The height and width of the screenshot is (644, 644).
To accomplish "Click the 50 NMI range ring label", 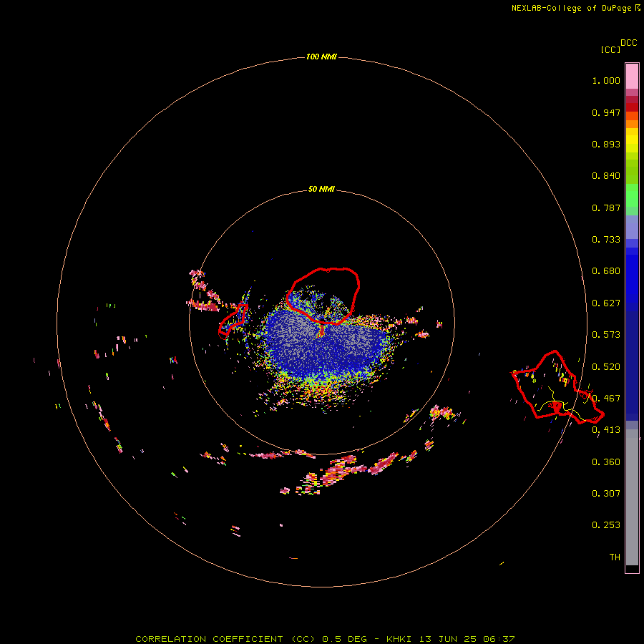I will click(321, 189).
